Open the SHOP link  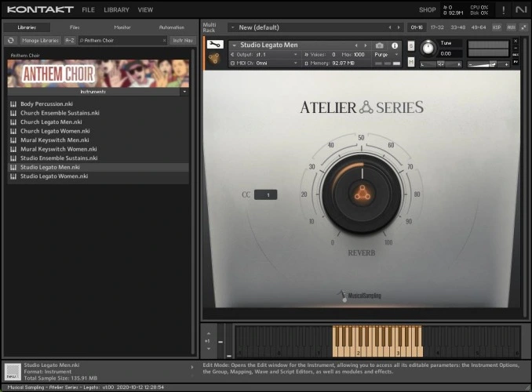[x=427, y=10]
